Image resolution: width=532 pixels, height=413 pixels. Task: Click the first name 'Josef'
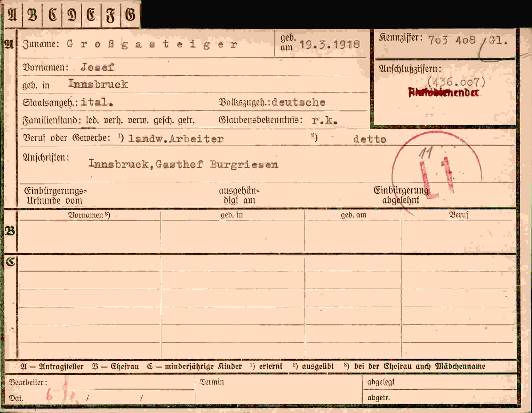pyautogui.click(x=97, y=67)
